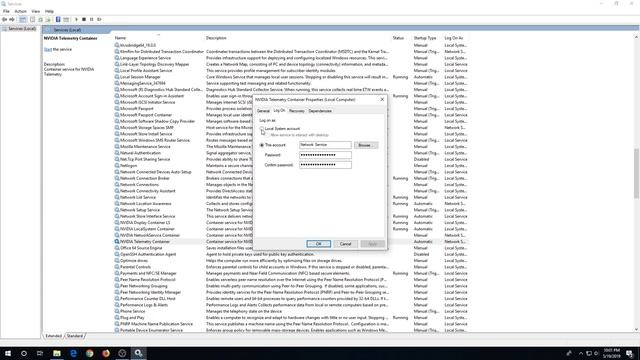Click the Start the service link
Viewport: 640px width, 360px height.
pos(48,49)
